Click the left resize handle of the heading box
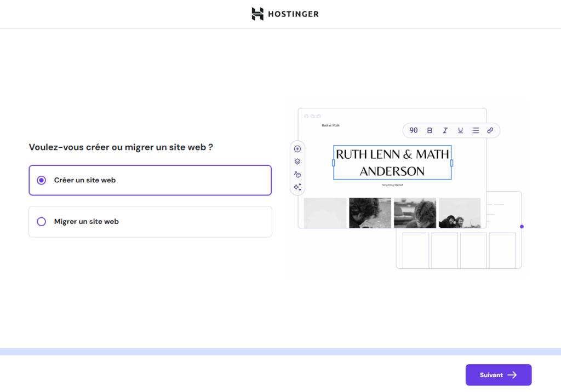The image size is (561, 392). (333, 162)
